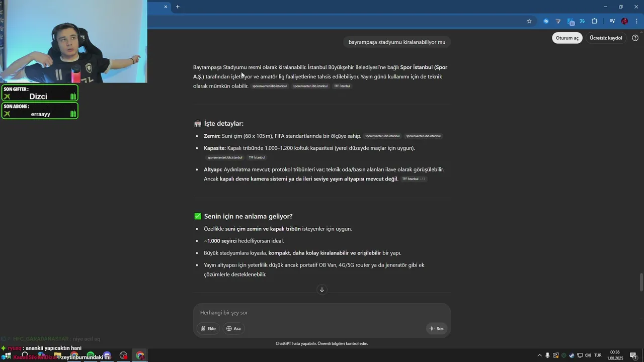This screenshot has width=644, height=362.
Task: Close the current browser tab
Action: tap(166, 7)
